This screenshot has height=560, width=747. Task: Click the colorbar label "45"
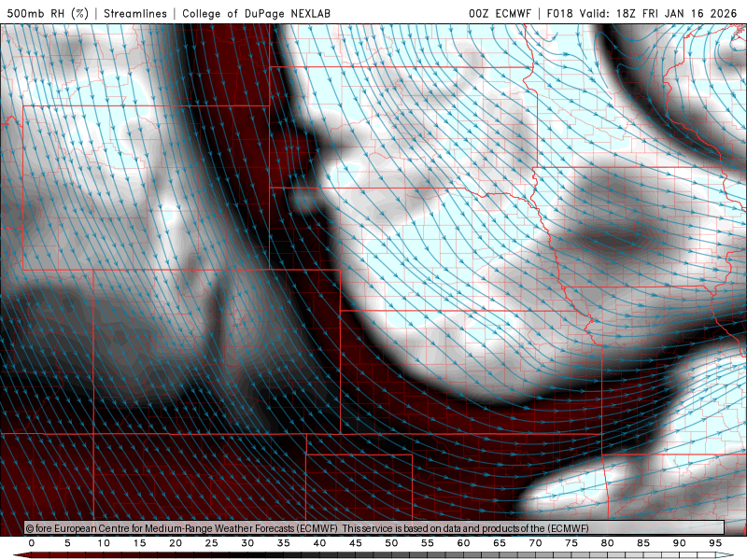(x=356, y=543)
